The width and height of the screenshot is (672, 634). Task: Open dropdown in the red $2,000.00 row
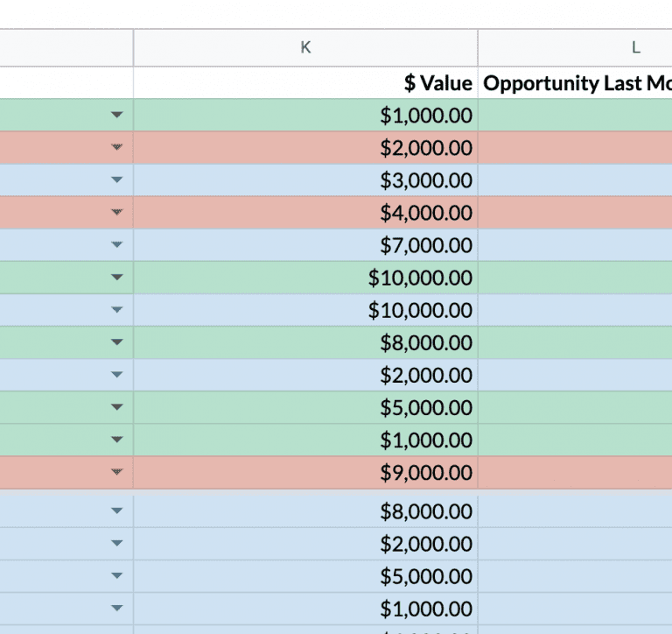click(x=117, y=147)
